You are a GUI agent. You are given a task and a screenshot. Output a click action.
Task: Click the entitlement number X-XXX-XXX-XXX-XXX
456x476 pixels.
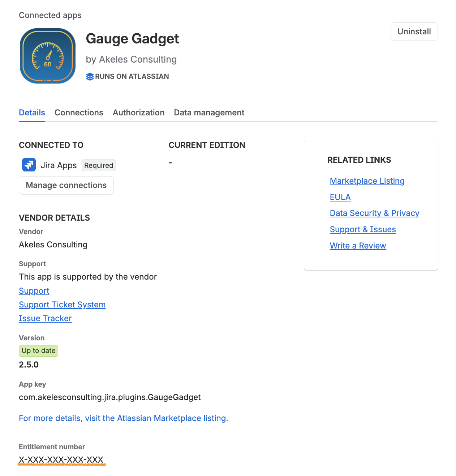[61, 460]
